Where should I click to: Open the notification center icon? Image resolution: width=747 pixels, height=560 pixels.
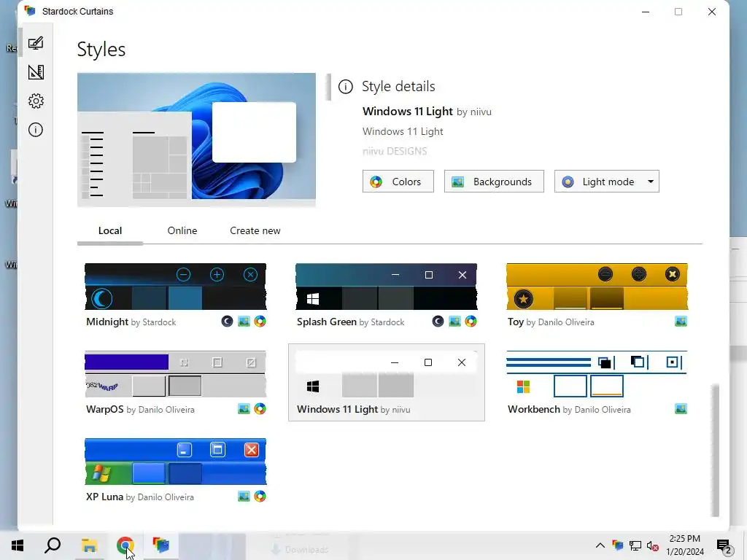[x=724, y=546]
